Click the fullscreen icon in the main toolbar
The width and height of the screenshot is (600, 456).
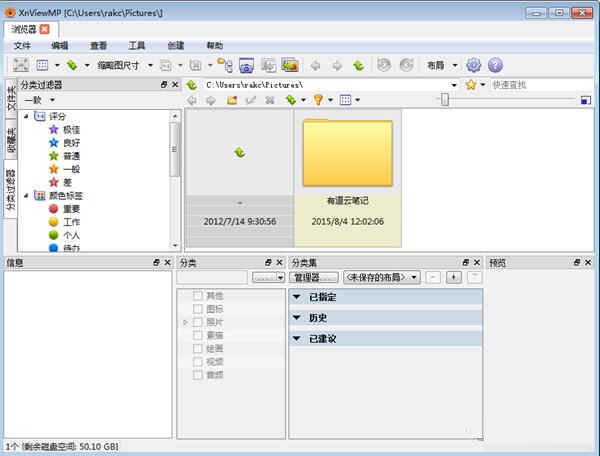coord(20,65)
